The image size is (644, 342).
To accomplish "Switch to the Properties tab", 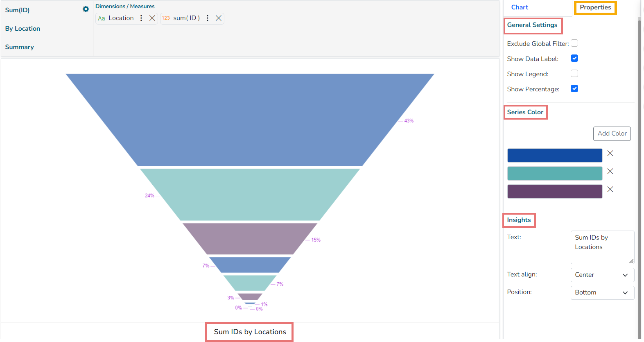I will tap(595, 7).
